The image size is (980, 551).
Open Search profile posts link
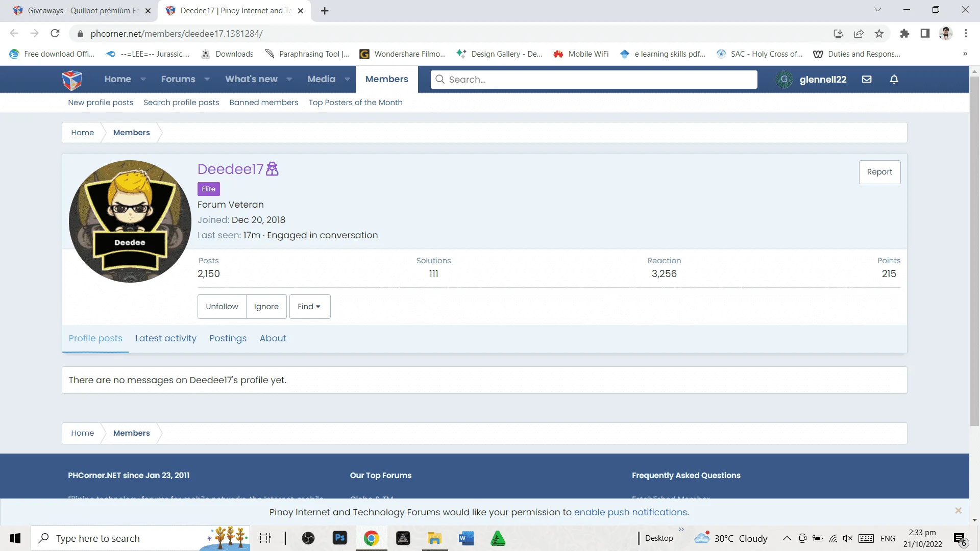[181, 103]
